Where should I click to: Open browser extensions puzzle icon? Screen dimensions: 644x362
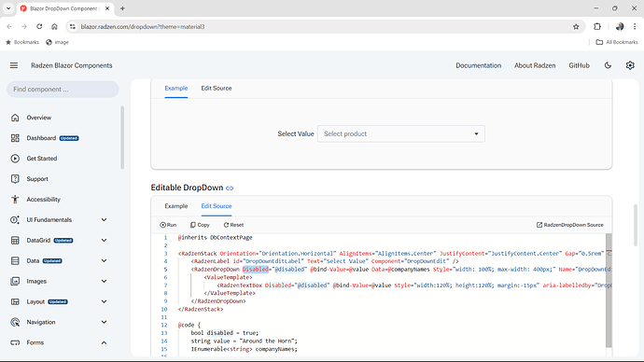tap(597, 27)
